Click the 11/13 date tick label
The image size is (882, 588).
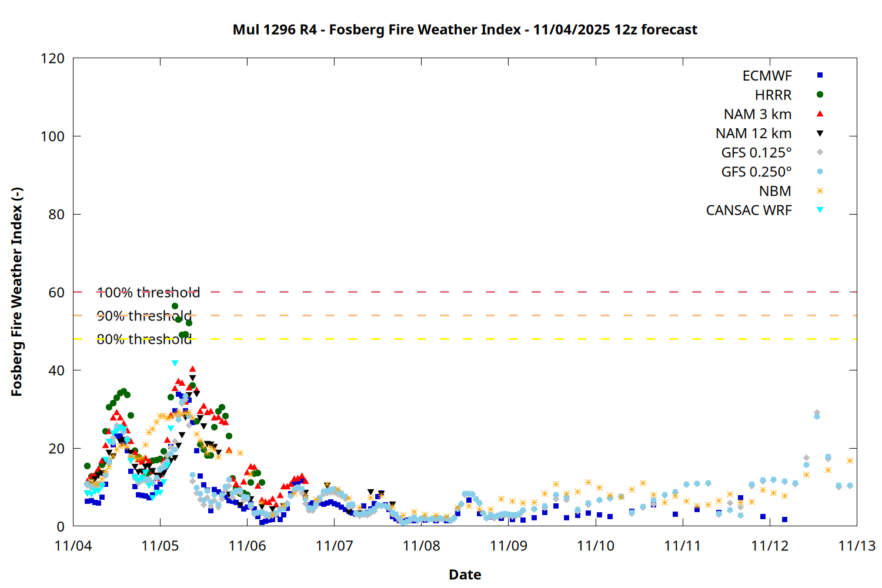tap(856, 546)
